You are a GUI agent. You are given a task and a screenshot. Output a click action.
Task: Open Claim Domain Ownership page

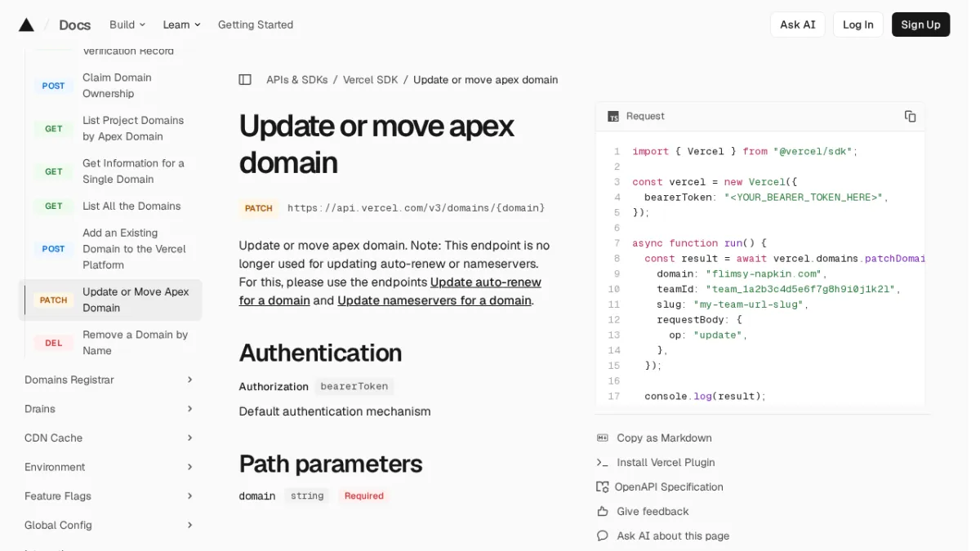tap(117, 86)
